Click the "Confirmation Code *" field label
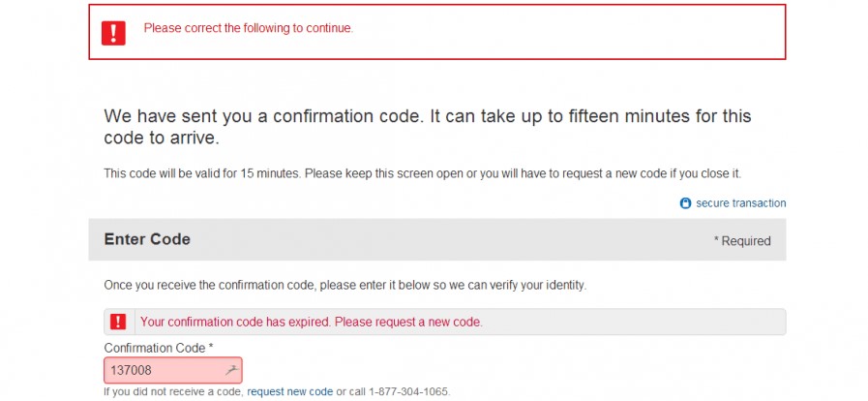The image size is (868, 401). (x=159, y=347)
